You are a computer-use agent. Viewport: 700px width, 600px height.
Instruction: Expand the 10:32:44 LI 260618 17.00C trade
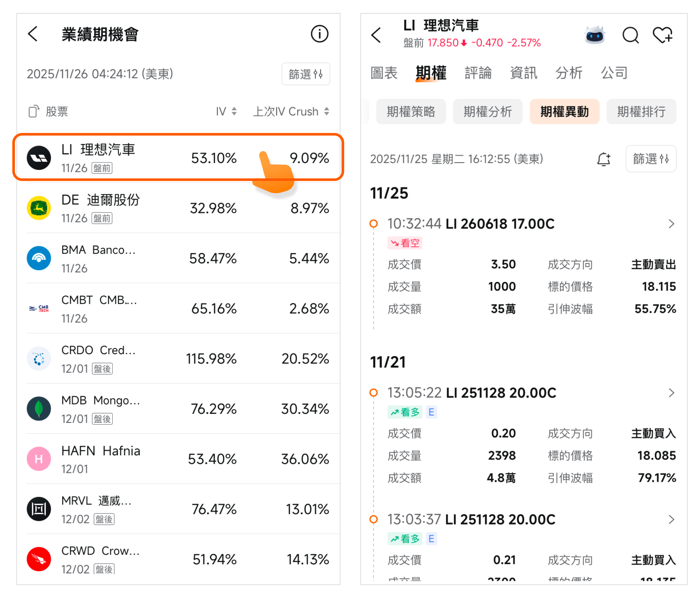click(x=671, y=224)
